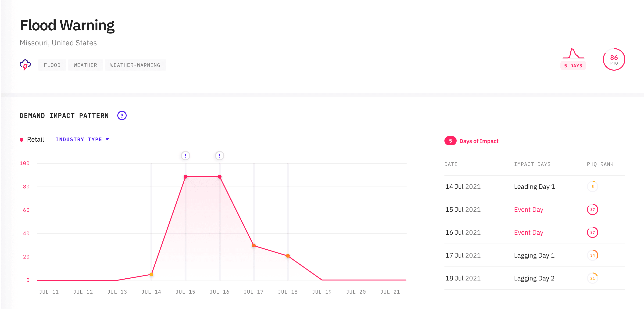Select the FLOOD tag
This screenshot has width=644, height=309.
[52, 65]
